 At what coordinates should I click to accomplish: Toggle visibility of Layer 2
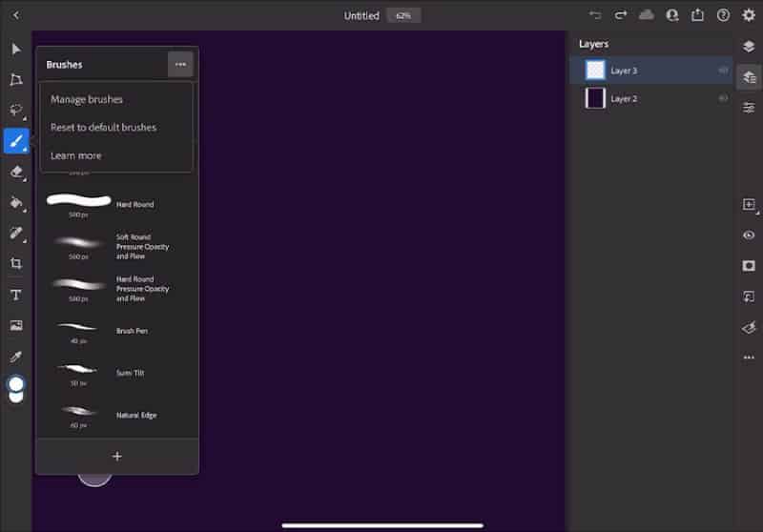click(723, 99)
